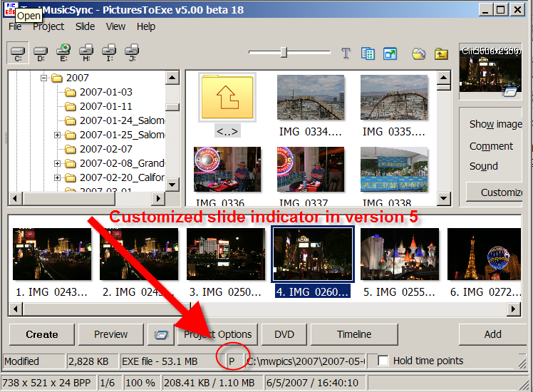
Task: Click folder tree scroll up arrow
Action: coord(172,78)
